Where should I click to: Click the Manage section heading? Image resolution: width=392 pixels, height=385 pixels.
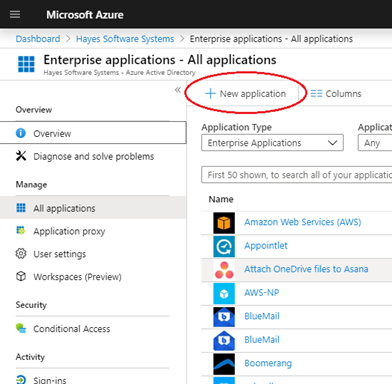(x=31, y=184)
